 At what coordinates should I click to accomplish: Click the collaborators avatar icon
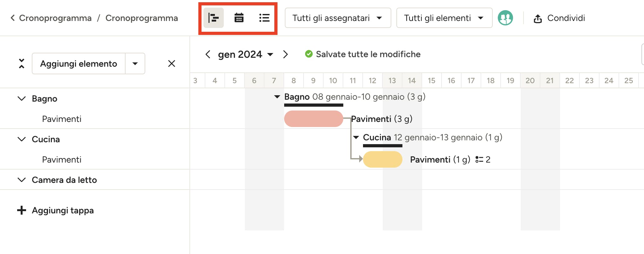pyautogui.click(x=505, y=18)
